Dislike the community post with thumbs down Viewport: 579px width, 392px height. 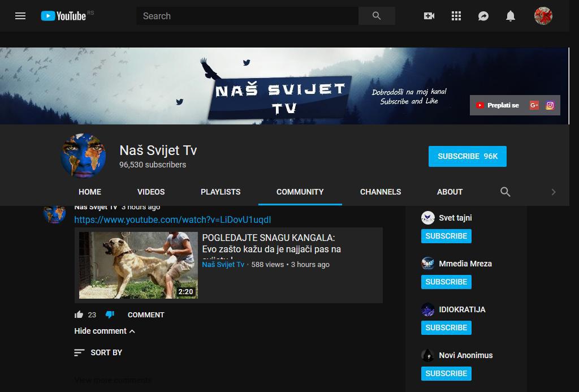(x=110, y=315)
